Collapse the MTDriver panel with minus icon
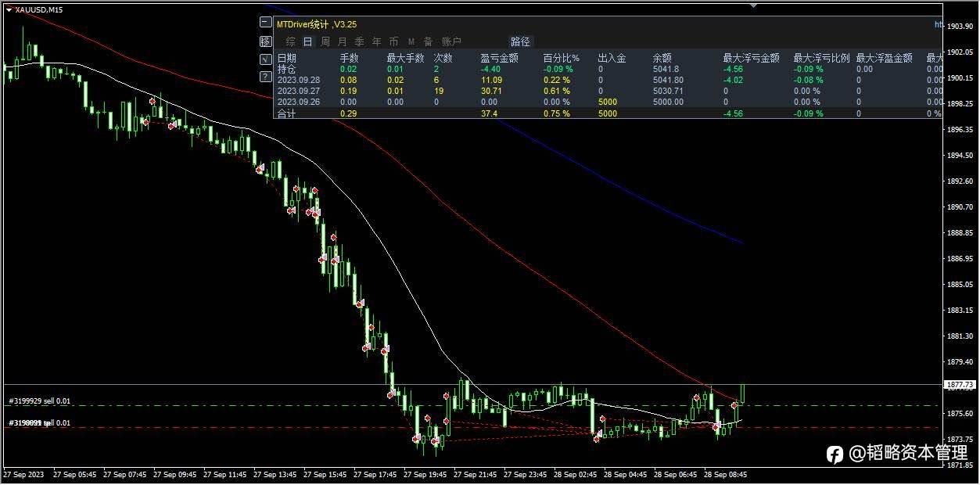This screenshot has width=980, height=485. pos(265,23)
